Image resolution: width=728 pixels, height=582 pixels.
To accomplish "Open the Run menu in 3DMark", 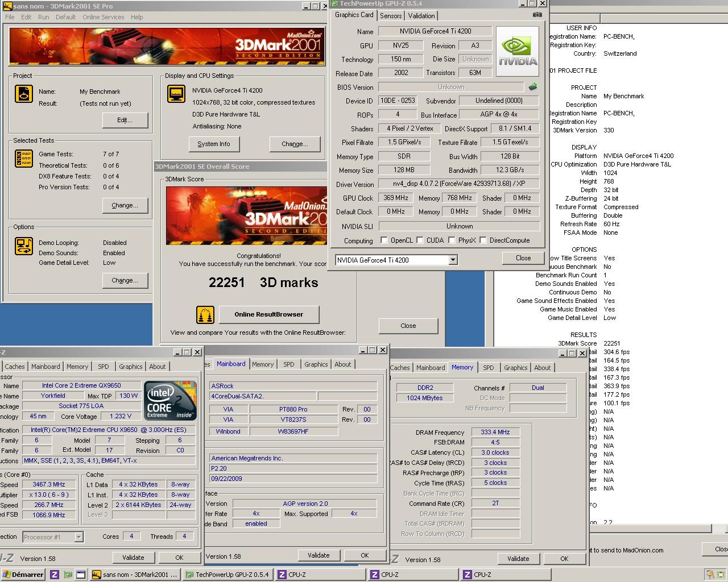I will pyautogui.click(x=43, y=17).
